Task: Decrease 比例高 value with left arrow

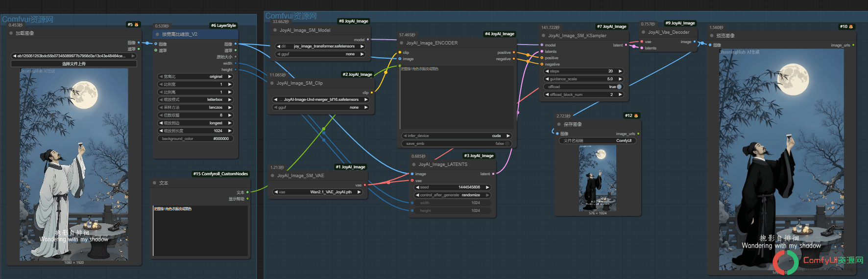Action: (161, 92)
